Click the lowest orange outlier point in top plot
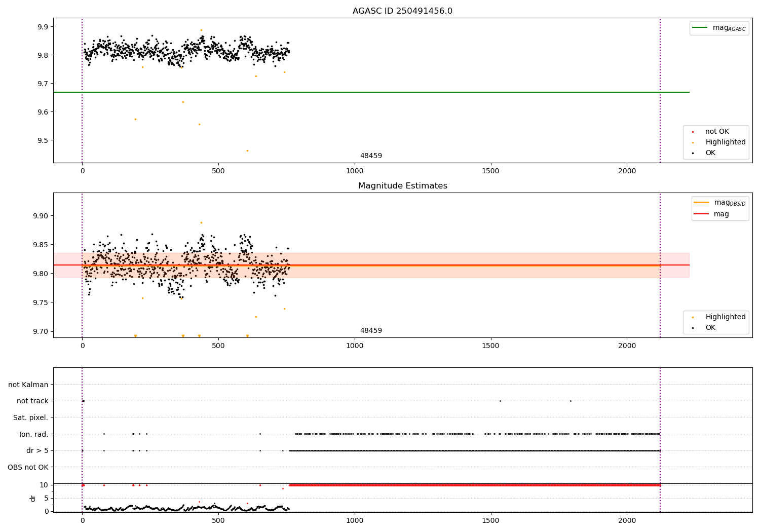 coord(247,150)
